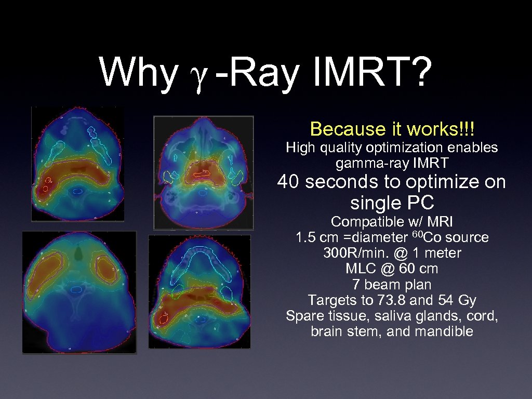
Task: Click the top-left axial dose image
Action: tap(78, 164)
